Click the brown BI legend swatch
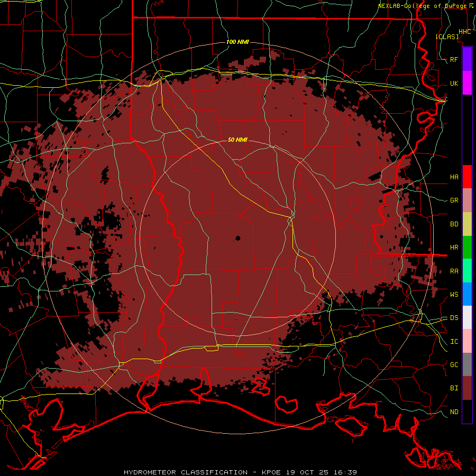The height and width of the screenshot is (476, 476). (x=467, y=388)
